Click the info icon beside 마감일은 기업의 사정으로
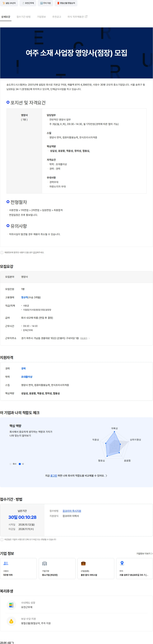The image size is (153, 644). coord(2,539)
